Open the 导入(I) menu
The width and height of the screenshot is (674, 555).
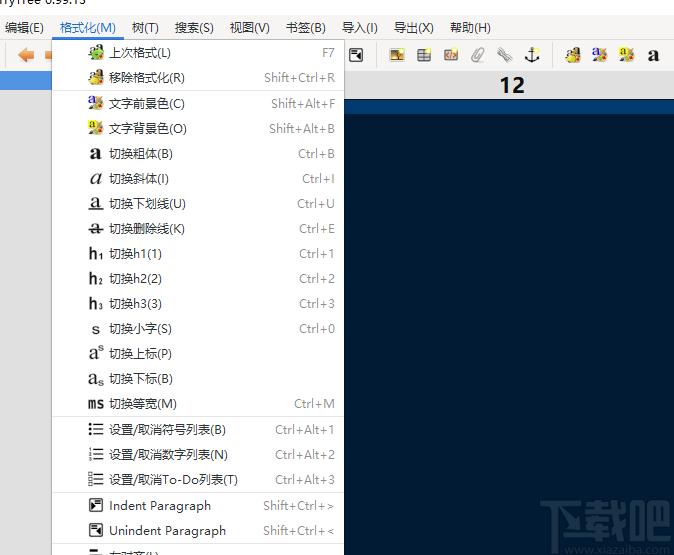(359, 28)
